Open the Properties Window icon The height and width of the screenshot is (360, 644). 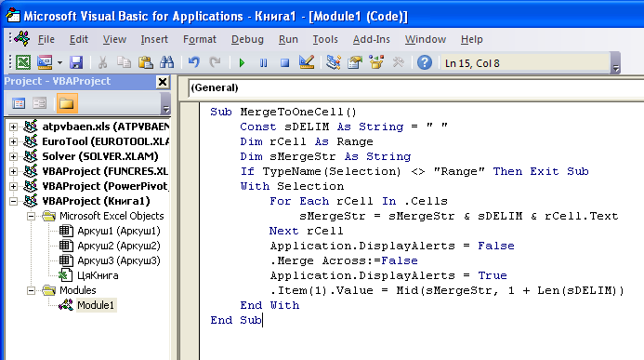[354, 62]
